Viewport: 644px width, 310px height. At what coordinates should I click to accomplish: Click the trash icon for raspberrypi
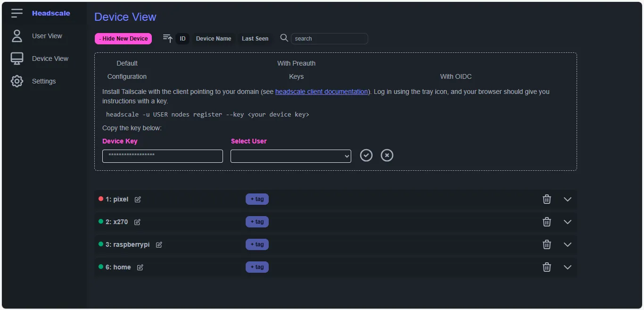tap(546, 244)
